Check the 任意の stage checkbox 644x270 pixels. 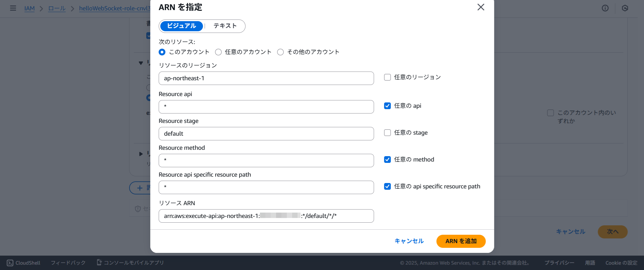pos(387,133)
